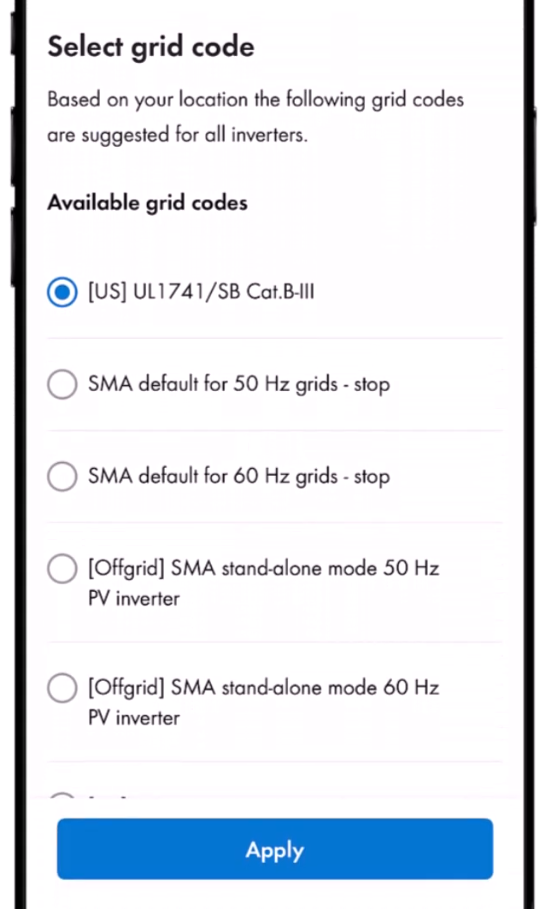Click the "Select grid code" page heading
This screenshot has height=909, width=556.
pyautogui.click(x=151, y=47)
